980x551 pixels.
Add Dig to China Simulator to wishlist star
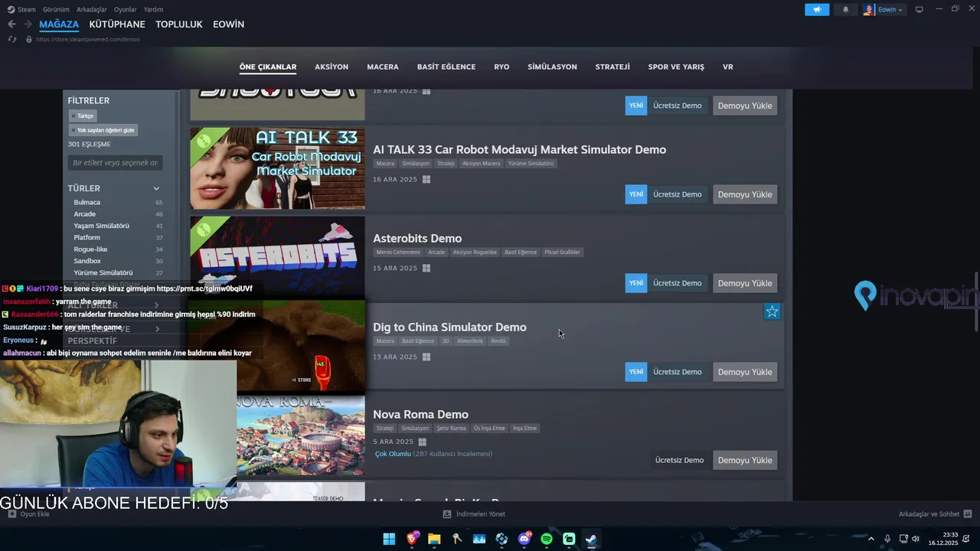(x=773, y=311)
